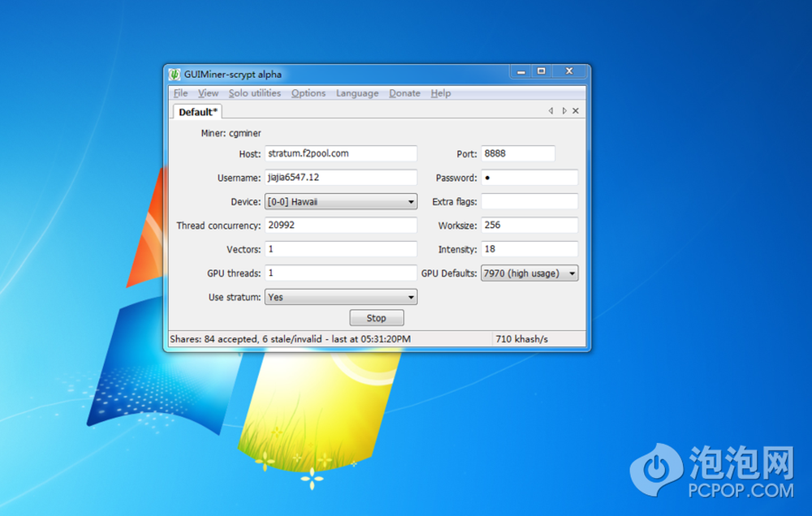The height and width of the screenshot is (516, 812).
Task: Open the Help menu
Action: [x=441, y=93]
